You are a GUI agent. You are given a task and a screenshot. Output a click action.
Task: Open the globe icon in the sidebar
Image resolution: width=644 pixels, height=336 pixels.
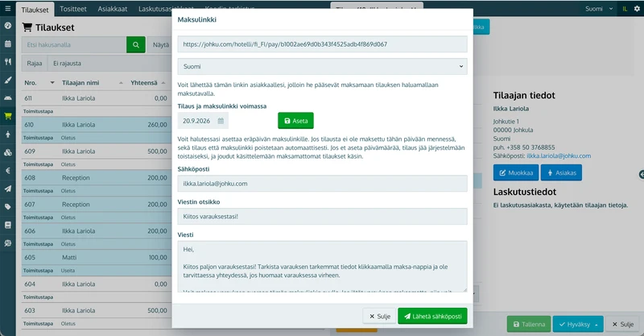tap(8, 243)
